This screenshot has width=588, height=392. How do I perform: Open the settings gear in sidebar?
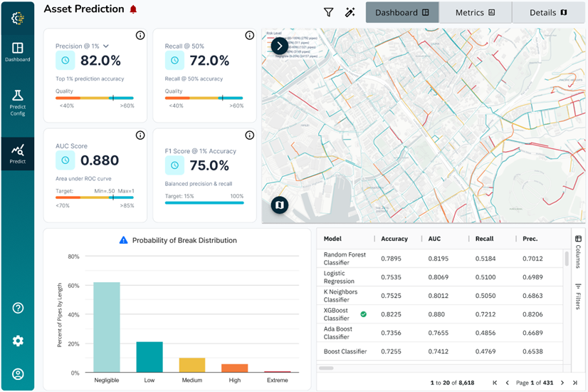[x=18, y=341]
